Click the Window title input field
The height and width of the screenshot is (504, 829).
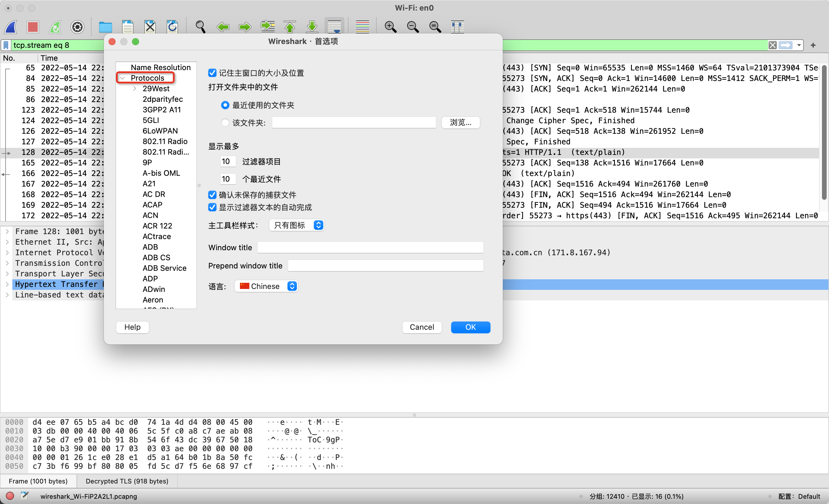(370, 247)
